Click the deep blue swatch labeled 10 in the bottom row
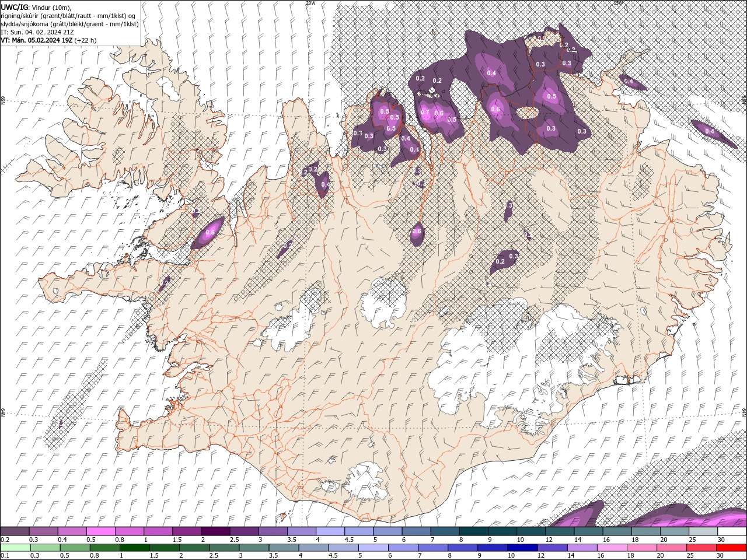Image resolution: width=747 pixels, height=560 pixels. [x=522, y=547]
